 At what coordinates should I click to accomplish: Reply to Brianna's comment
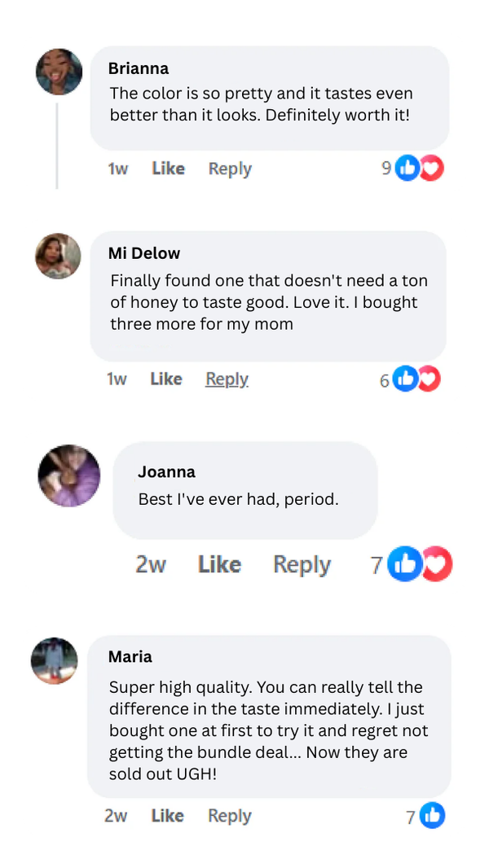pos(230,169)
